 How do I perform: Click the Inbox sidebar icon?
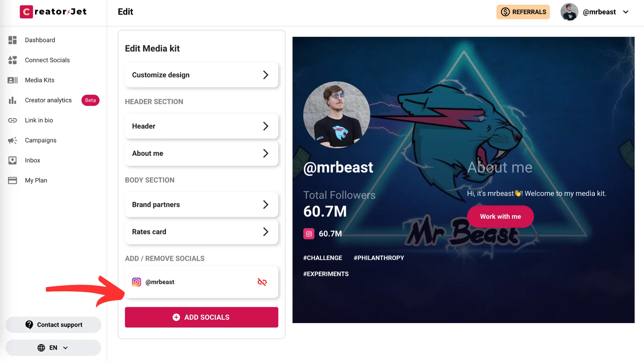point(12,160)
